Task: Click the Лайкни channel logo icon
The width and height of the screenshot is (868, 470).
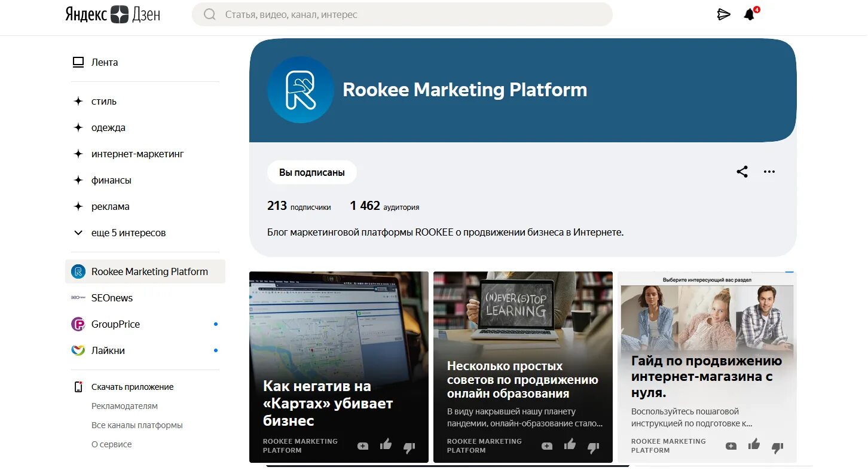Action: tap(78, 350)
